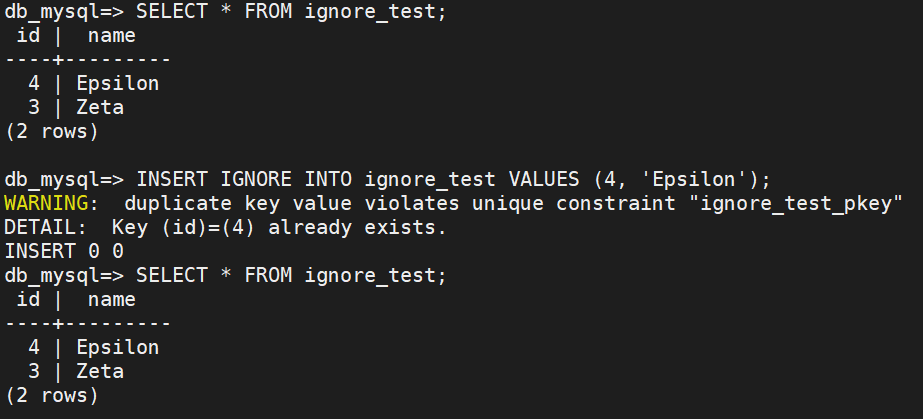923x419 pixels.
Task: Click the db_mysql=> prompt on the top line
Action: click(63, 12)
